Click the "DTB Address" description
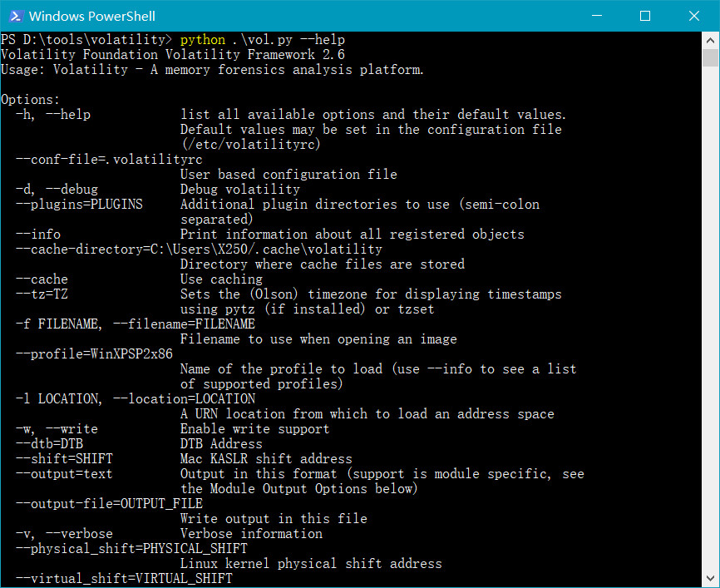This screenshot has width=720, height=588. 221,444
